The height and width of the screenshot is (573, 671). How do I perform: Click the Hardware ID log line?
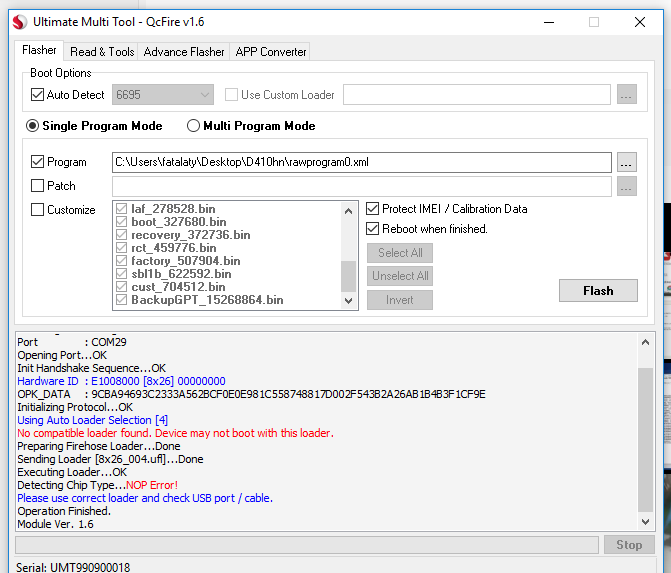point(122,381)
